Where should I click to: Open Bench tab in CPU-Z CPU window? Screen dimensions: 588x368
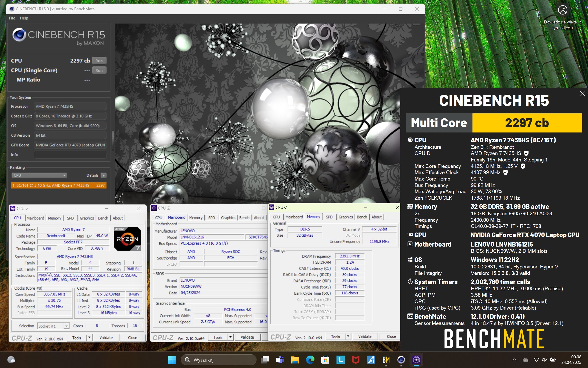[x=103, y=218]
